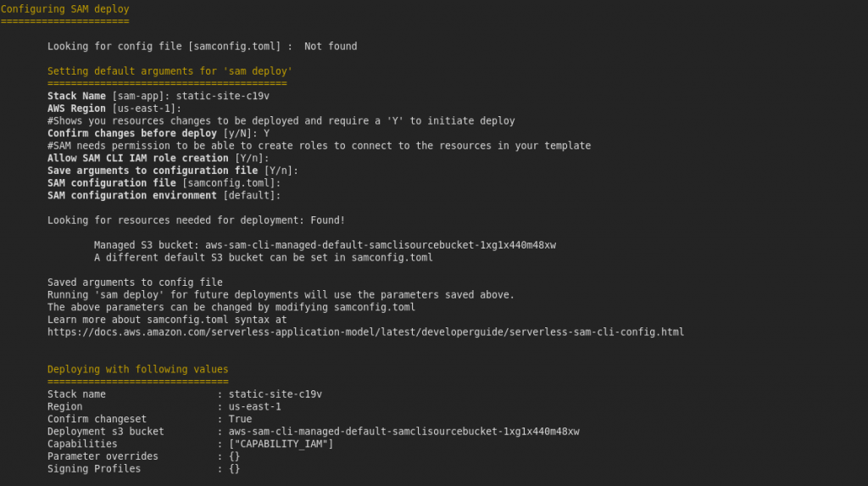
Task: Click the 'Allow SAM CLI IAM role creation' prompt
Action: click(x=159, y=158)
